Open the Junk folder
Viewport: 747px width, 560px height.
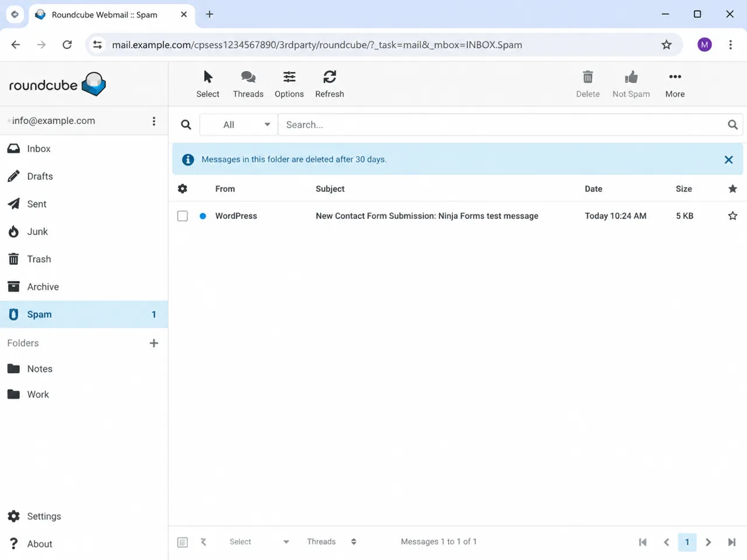pyautogui.click(x=84, y=232)
